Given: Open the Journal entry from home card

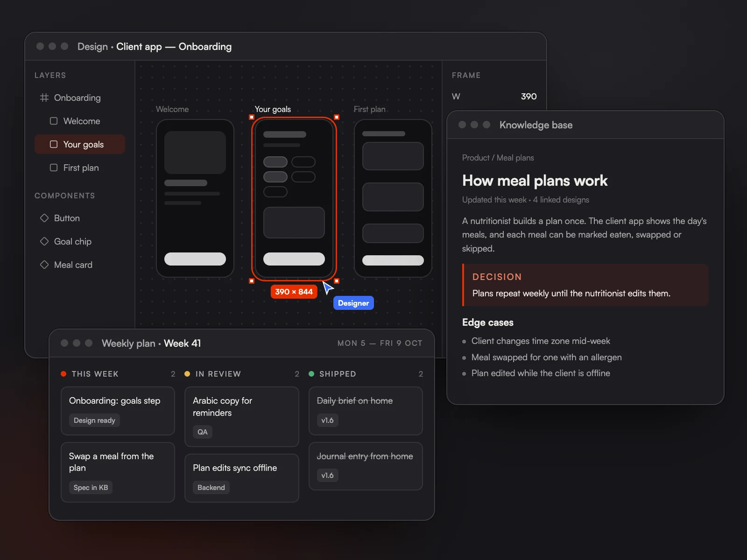Looking at the screenshot, I should point(366,466).
